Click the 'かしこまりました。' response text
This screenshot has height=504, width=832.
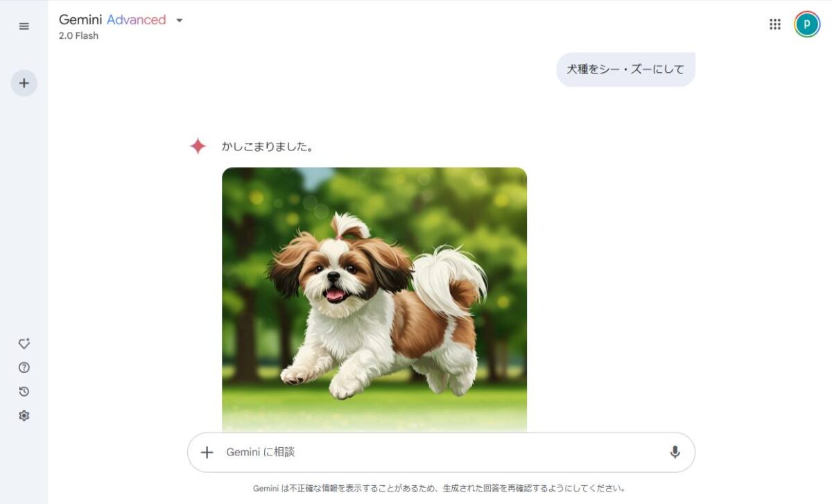tap(267, 146)
